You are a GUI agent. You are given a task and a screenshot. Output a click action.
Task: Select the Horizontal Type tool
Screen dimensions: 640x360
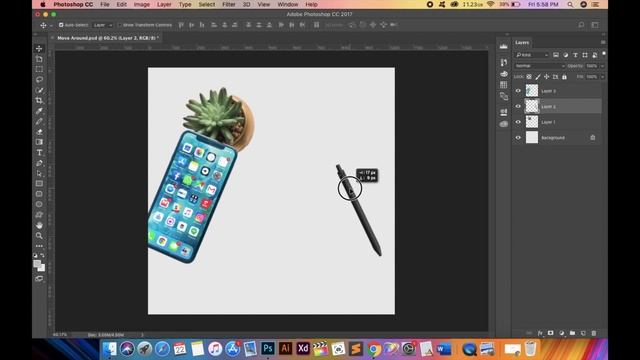tap(39, 153)
